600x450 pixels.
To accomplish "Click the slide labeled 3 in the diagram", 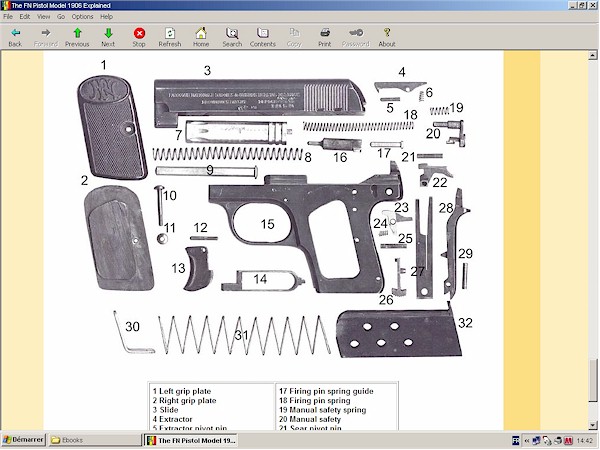I will pyautogui.click(x=259, y=102).
